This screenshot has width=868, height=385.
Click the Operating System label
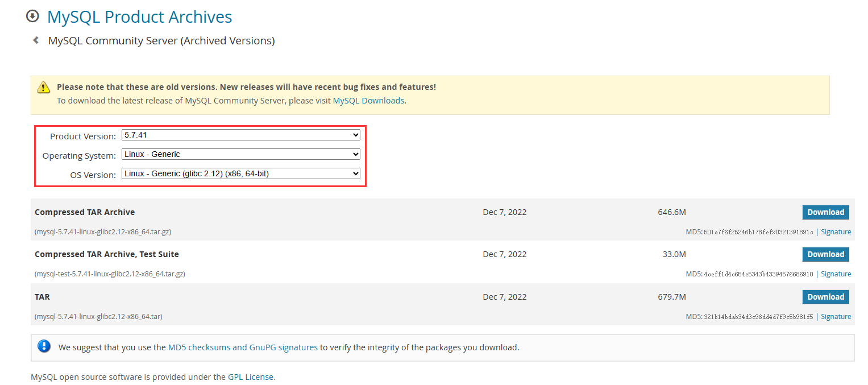point(79,156)
